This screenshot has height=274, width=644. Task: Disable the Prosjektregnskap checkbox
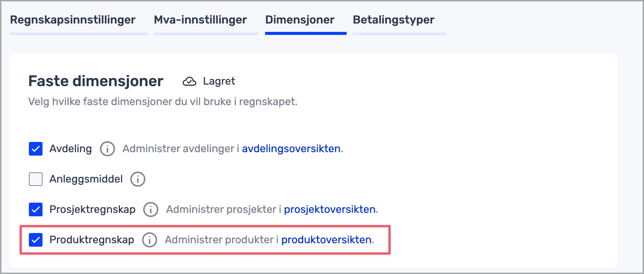(36, 209)
